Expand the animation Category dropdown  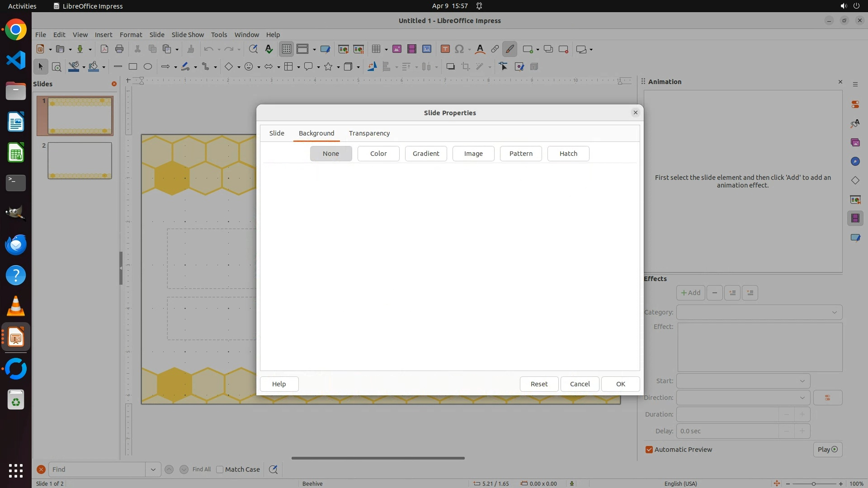pos(759,312)
